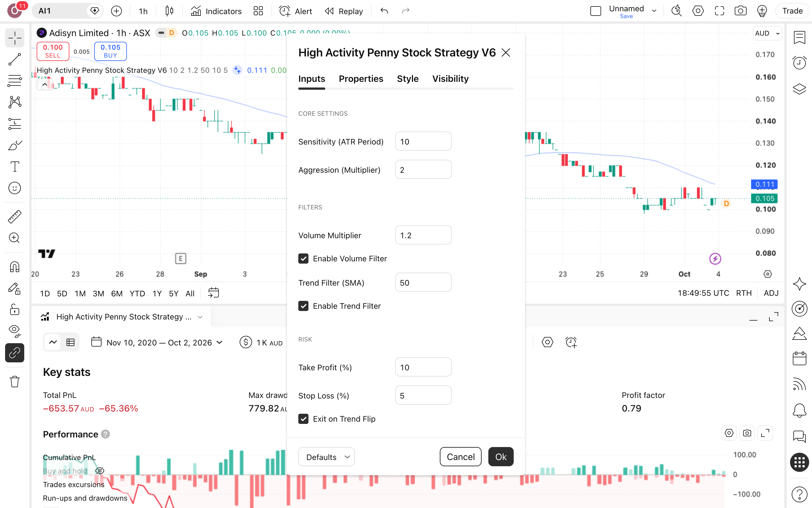Click the Ok button
Viewport: 812px width, 508px height.
point(501,457)
